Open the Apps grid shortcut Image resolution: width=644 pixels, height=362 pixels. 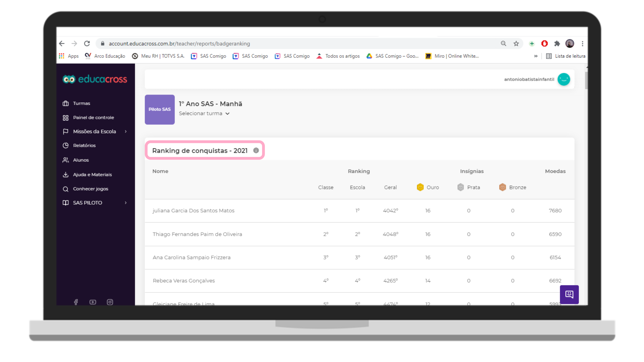click(x=69, y=56)
